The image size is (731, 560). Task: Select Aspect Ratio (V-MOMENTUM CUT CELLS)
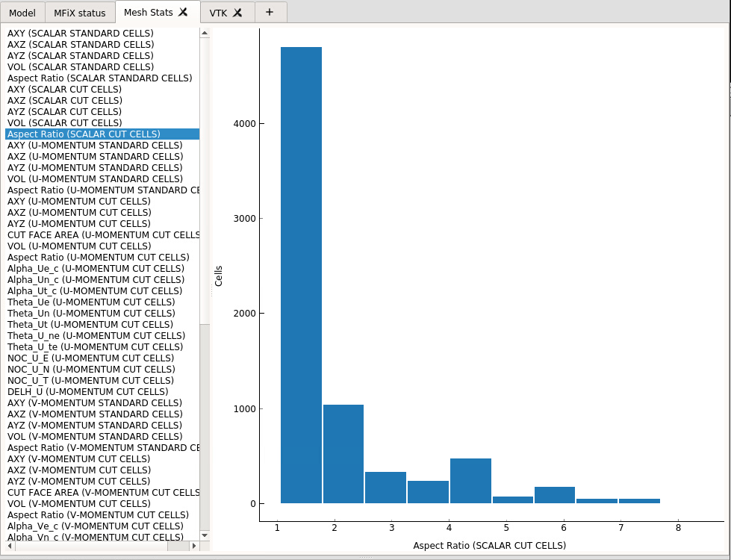(x=98, y=515)
